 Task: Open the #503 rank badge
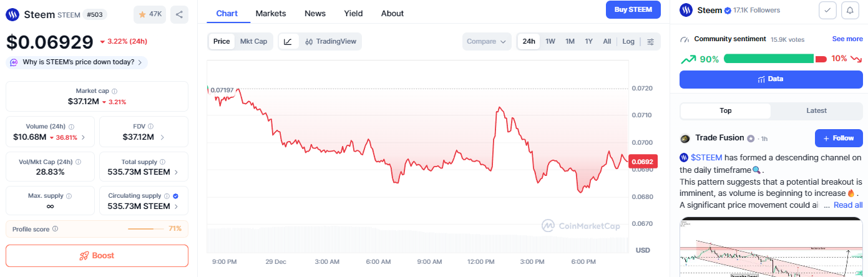click(x=95, y=14)
